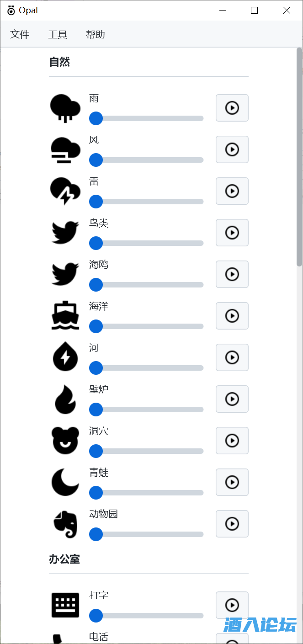This screenshot has height=644, width=303.
Task: Click the vertical scrollbar thumb
Action: coord(299,155)
